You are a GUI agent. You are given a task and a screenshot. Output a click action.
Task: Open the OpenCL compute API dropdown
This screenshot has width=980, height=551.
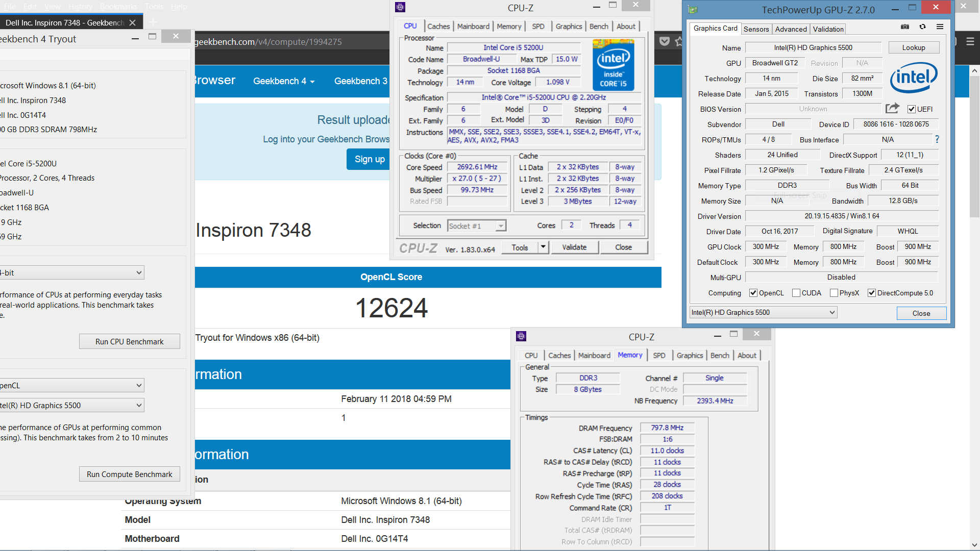[x=72, y=385]
